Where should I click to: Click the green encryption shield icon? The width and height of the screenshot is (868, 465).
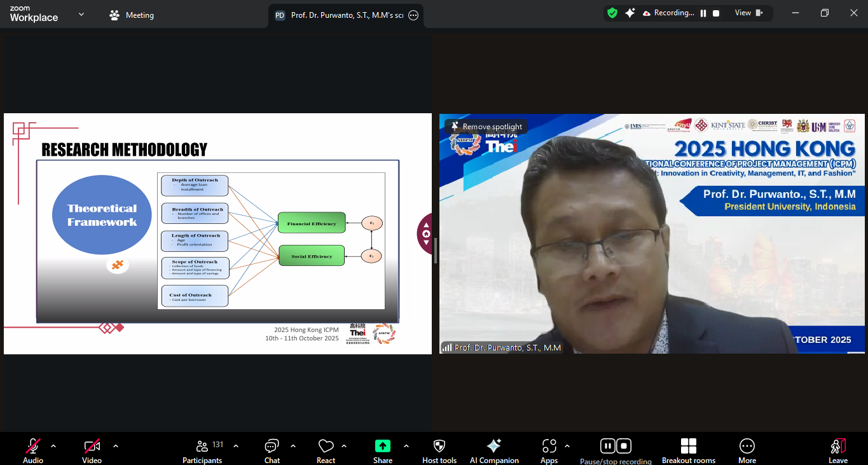tap(612, 13)
